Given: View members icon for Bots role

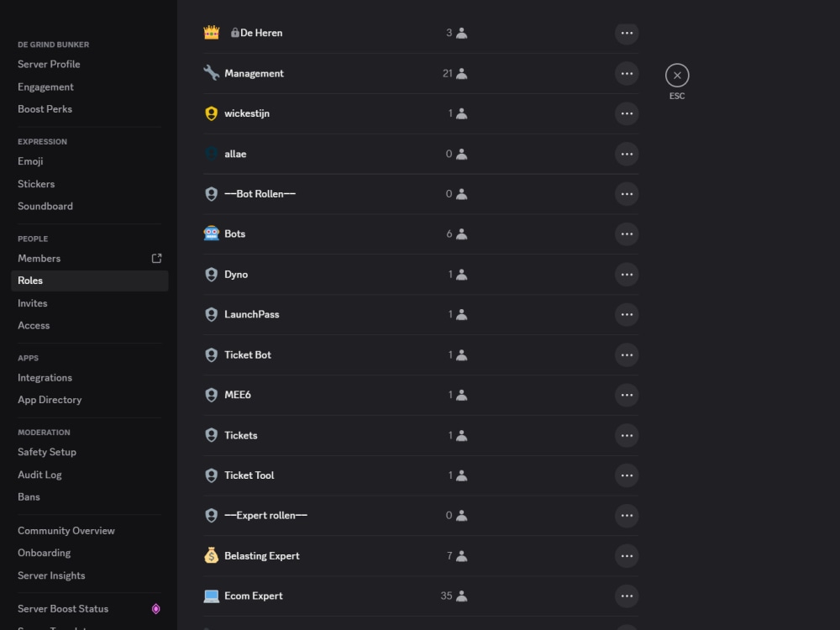Looking at the screenshot, I should point(462,234).
